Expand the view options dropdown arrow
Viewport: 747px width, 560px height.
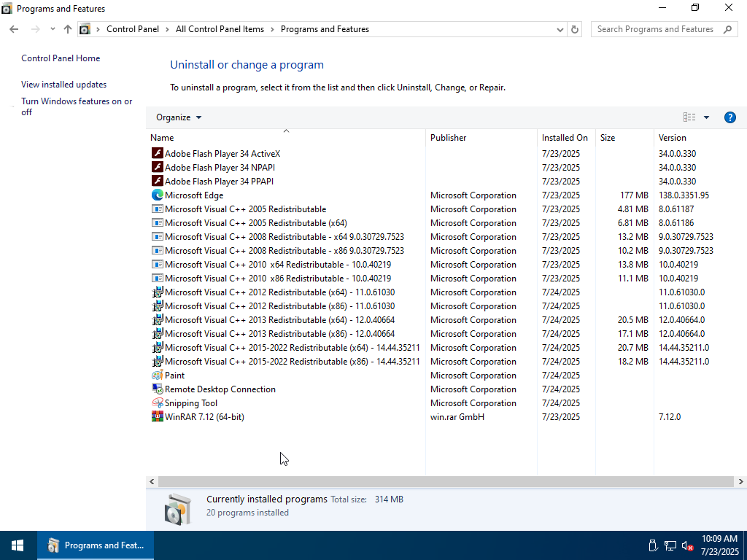(x=706, y=117)
